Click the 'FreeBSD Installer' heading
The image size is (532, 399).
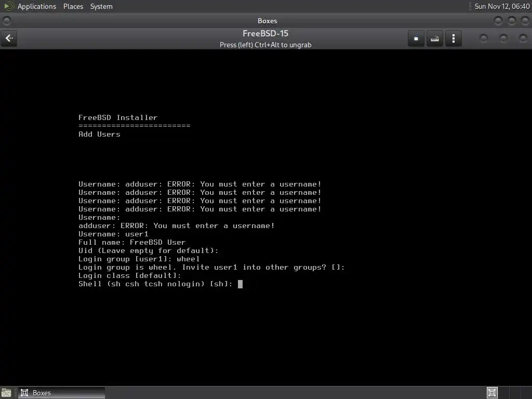[x=118, y=118]
